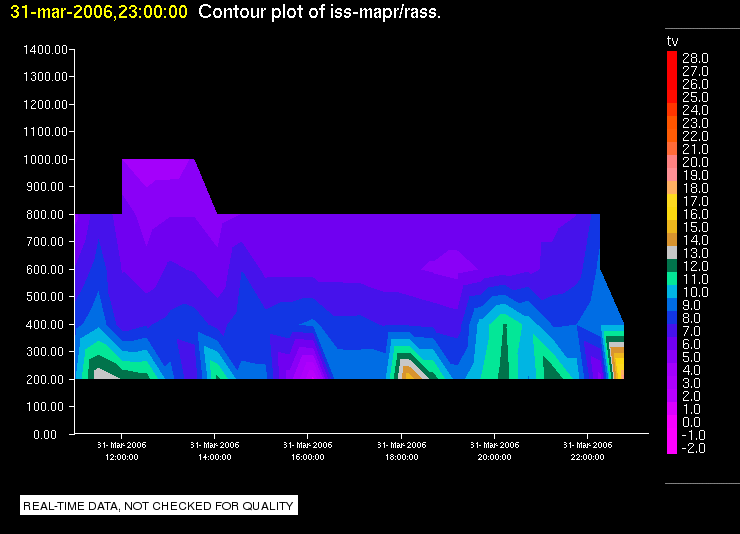740x534 pixels.
Task: Click the 'REAL-TIME DATA, NOT CHECKED FOR QUALITY' notice
Action: pyautogui.click(x=159, y=506)
